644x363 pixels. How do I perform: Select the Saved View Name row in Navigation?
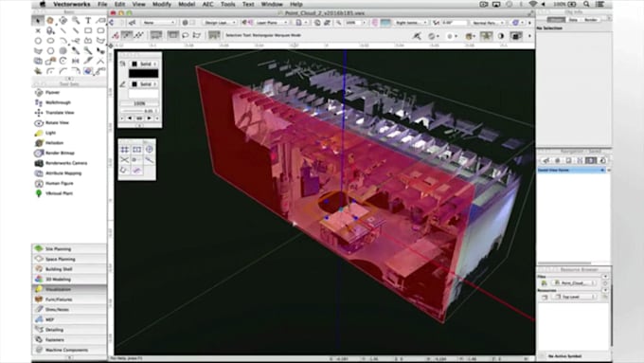[571, 170]
